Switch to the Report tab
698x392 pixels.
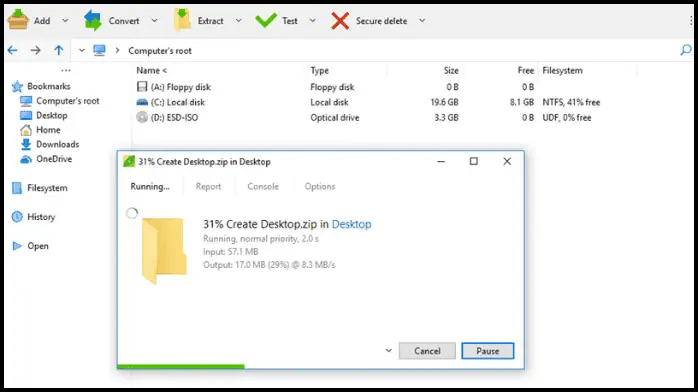[208, 186]
